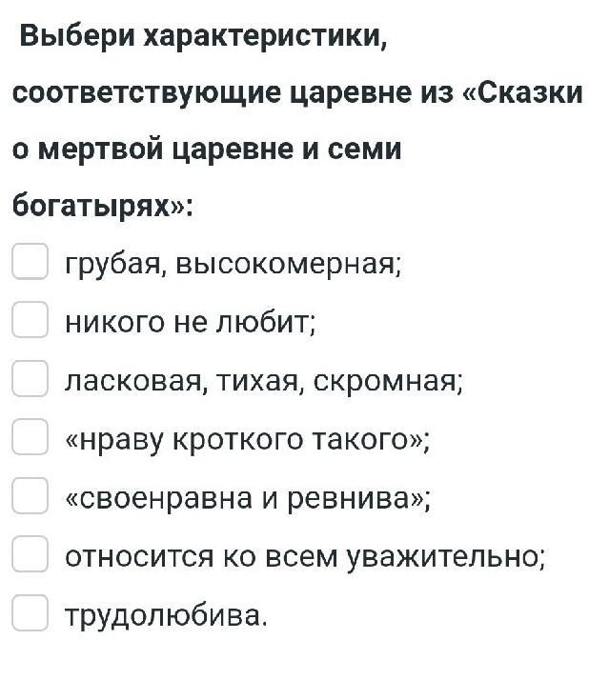Click the text «относится ко всем уважительно»
This screenshot has width=589, height=700.
(304, 556)
